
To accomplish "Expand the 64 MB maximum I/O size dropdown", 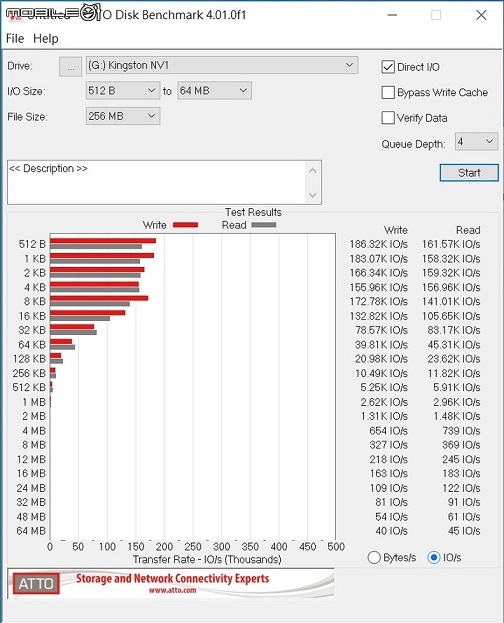I will (x=214, y=91).
